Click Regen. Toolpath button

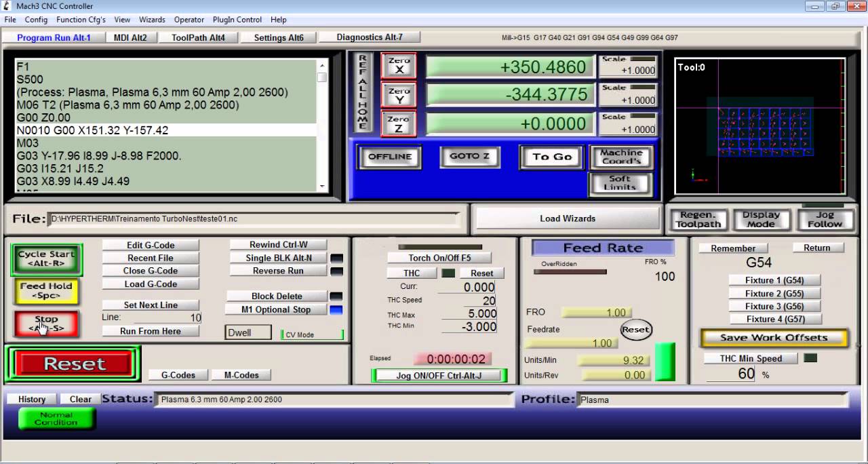698,219
